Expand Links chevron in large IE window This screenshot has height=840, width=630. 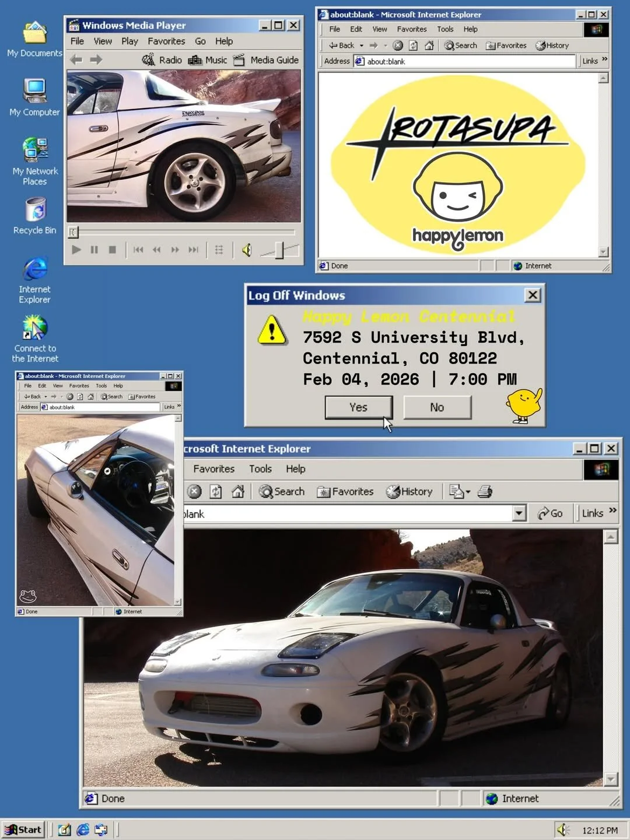click(x=612, y=510)
